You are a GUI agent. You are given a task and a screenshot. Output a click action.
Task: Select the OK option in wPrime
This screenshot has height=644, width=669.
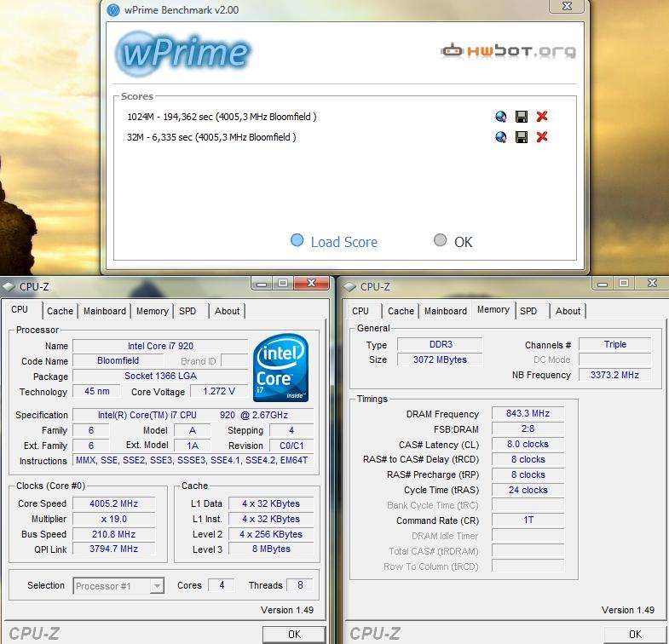(453, 241)
